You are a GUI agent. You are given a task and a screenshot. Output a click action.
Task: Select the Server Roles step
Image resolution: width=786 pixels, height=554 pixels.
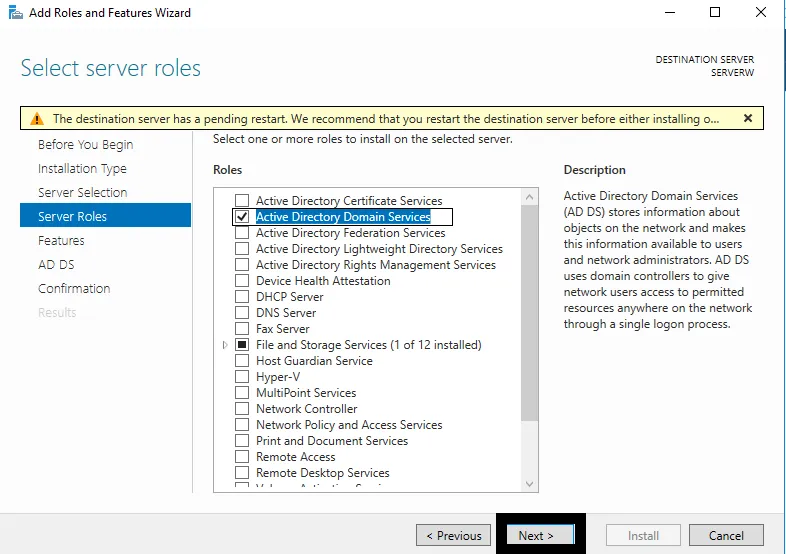click(x=105, y=216)
